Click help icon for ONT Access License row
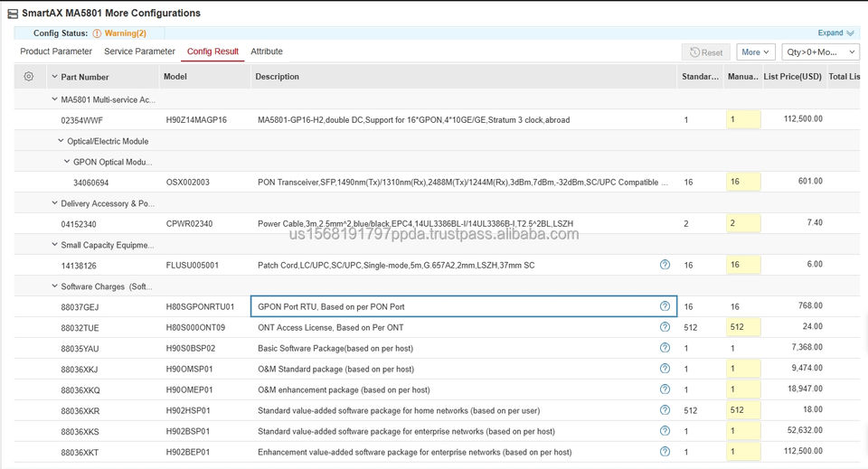868x469 pixels. tap(665, 327)
